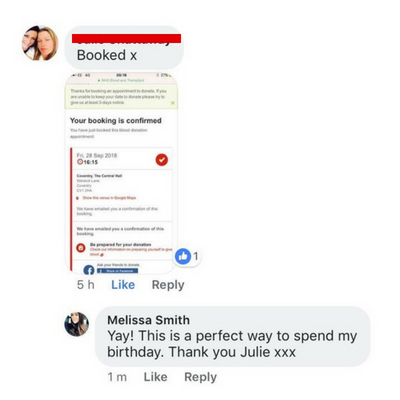Click the red checkmark circle in booking
This screenshot has height=400, width=400.
tap(162, 160)
